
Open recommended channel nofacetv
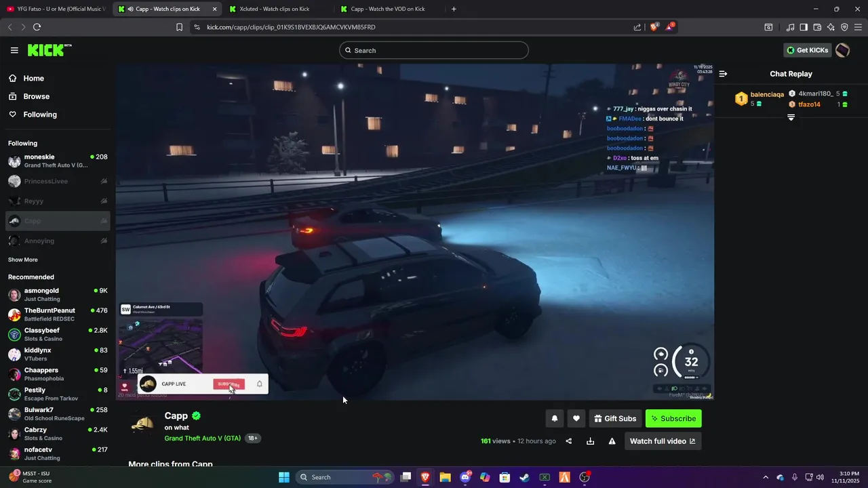click(x=58, y=453)
